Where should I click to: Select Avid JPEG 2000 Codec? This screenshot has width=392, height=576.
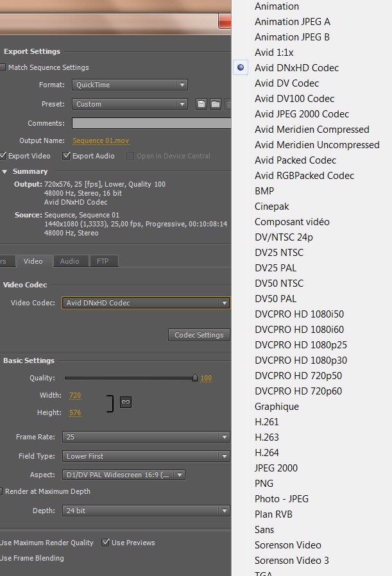(x=302, y=114)
